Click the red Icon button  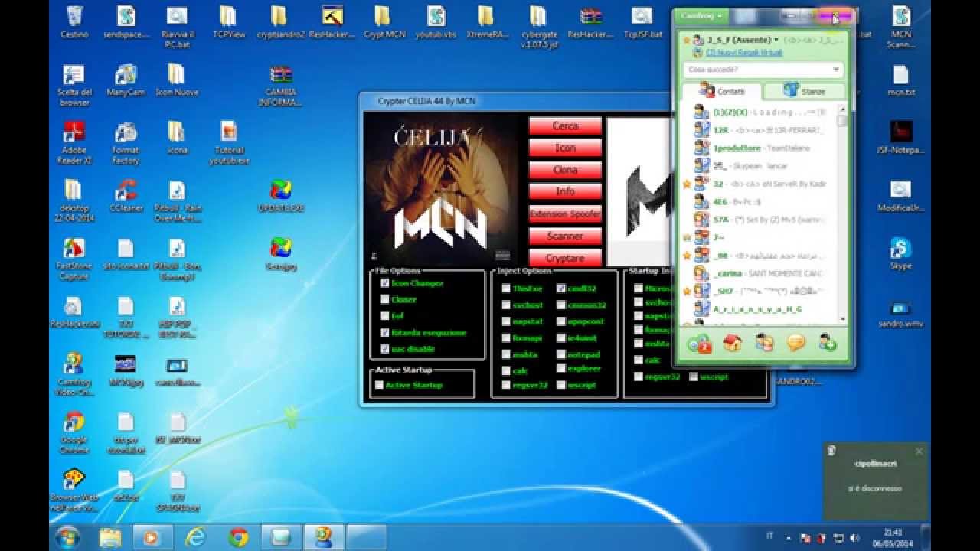(x=565, y=148)
